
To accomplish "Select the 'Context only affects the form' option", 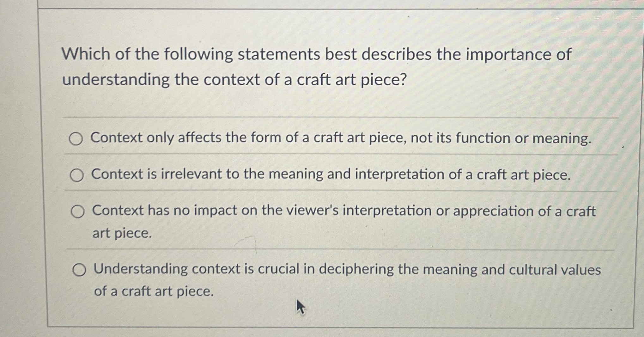I will click(78, 138).
